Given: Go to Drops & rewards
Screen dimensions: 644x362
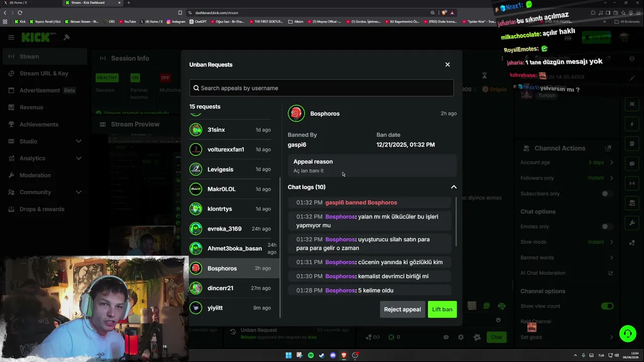Looking at the screenshot, I should (x=44, y=209).
